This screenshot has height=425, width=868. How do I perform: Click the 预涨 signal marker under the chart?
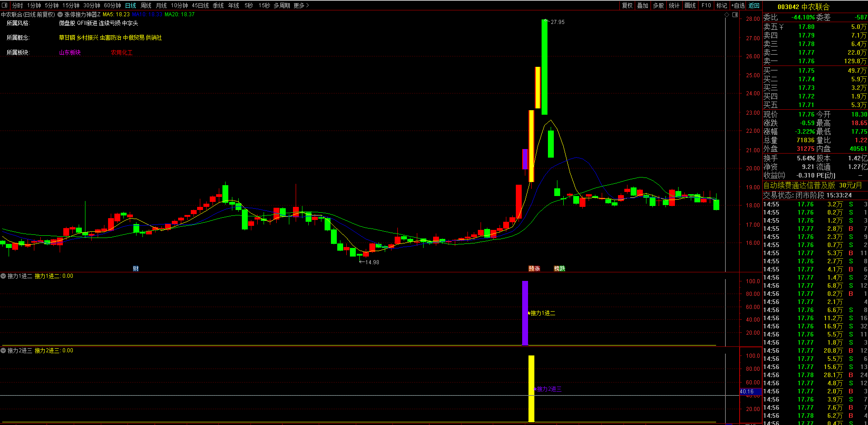[x=534, y=268]
